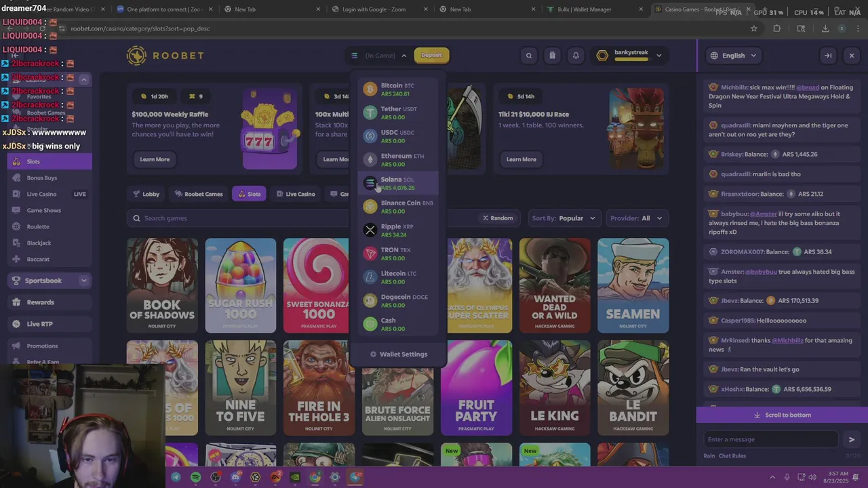This screenshot has width=868, height=488.
Task: Open Bonus Buys in the sidebar
Action: pyautogui.click(x=50, y=178)
